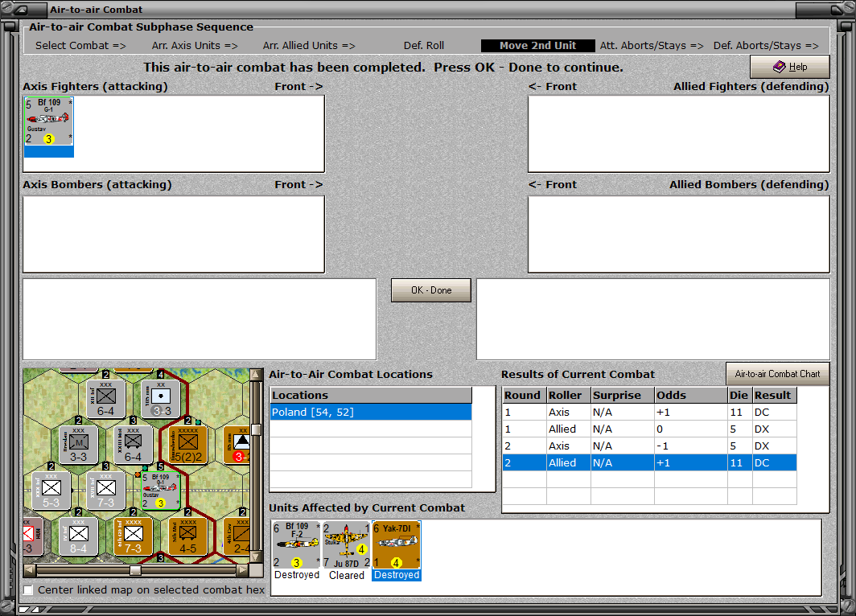
Task: Click the Arr. Allied Units subphase step
Action: [309, 46]
